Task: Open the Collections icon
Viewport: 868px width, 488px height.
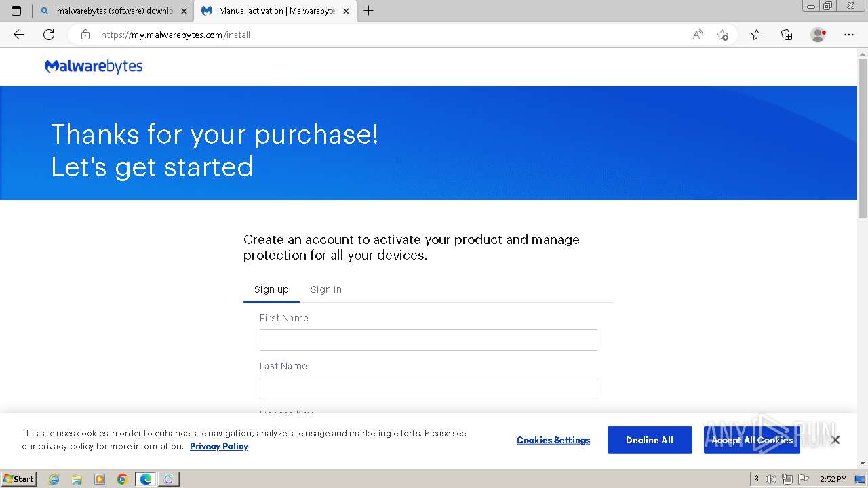Action: tap(787, 35)
